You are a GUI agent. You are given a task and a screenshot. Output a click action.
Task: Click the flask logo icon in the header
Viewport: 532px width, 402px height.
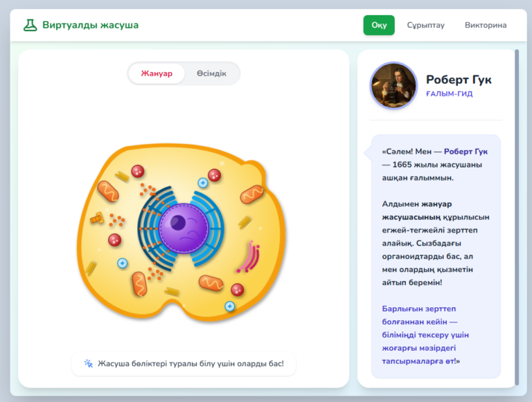[30, 25]
